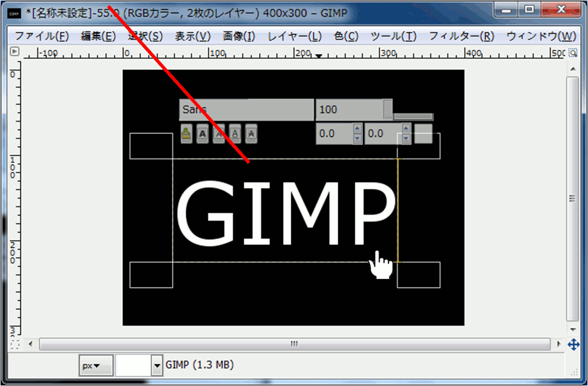Click the zoom-on-resize icon beside the ruler
This screenshot has width=588, height=386.
pos(573,53)
